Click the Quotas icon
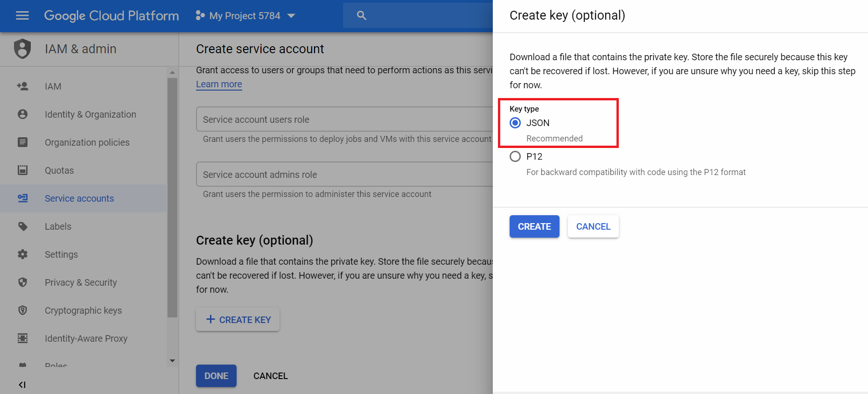Screen dimensions: 868x394 tap(22, 170)
